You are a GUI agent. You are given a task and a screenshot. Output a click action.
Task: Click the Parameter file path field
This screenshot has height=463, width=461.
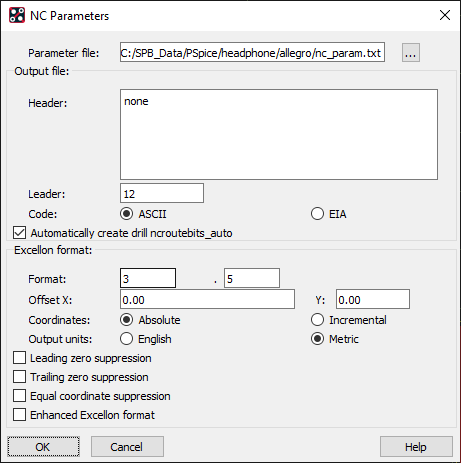pyautogui.click(x=252, y=52)
